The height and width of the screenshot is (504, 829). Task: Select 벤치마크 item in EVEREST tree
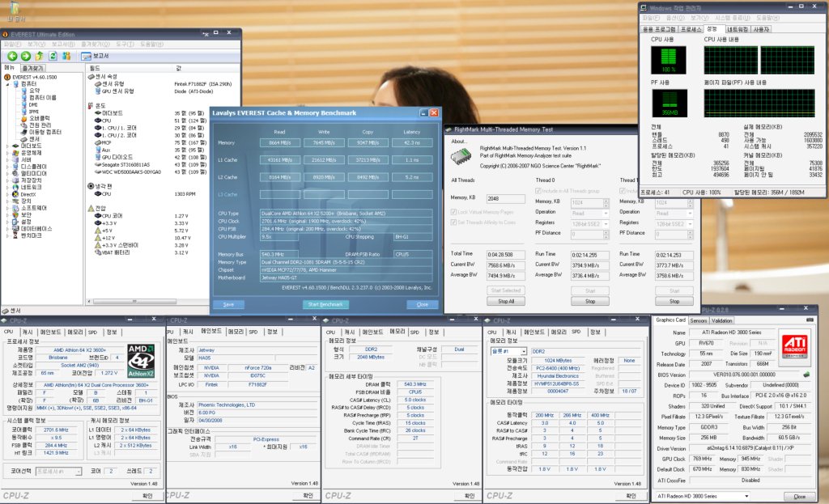pyautogui.click(x=27, y=235)
